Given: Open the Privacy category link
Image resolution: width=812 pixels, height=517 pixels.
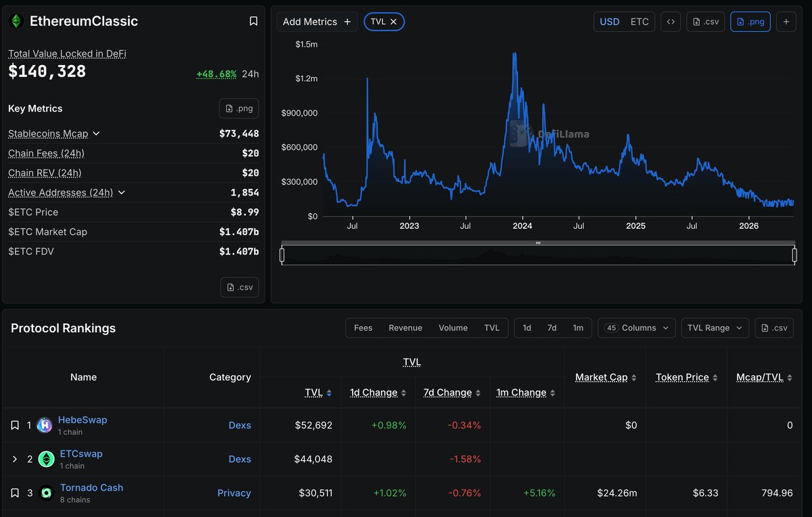Looking at the screenshot, I should [x=234, y=493].
